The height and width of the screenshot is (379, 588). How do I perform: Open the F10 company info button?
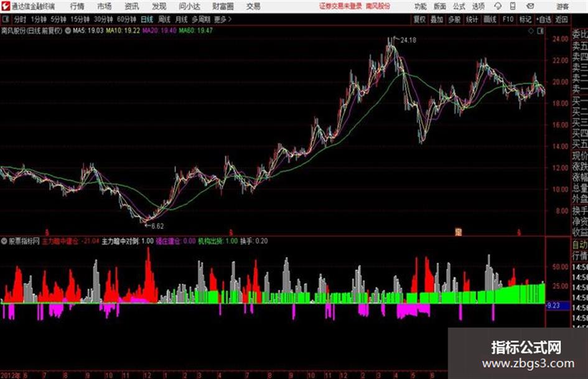click(x=508, y=19)
